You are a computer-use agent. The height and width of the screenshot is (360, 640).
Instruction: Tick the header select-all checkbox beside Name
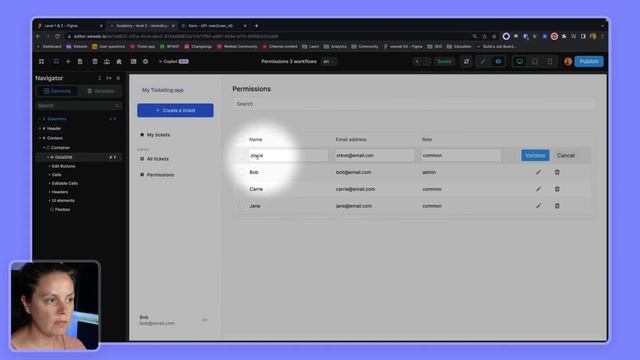click(x=241, y=140)
